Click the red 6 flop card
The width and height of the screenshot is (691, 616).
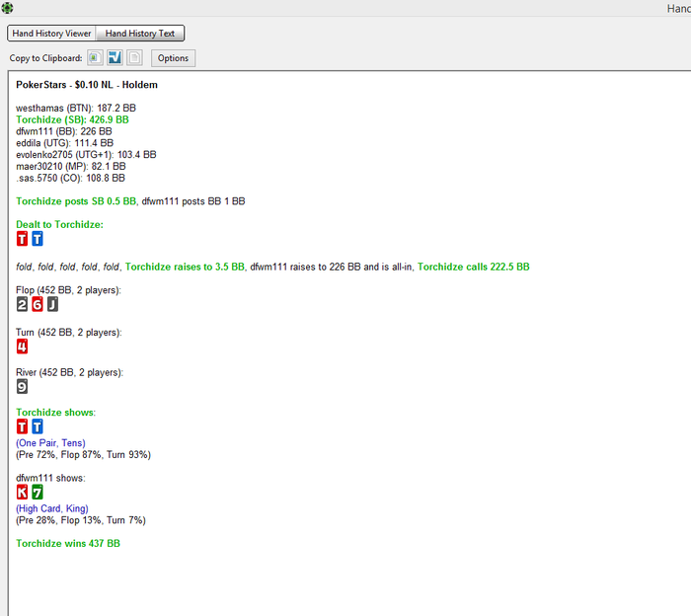(38, 304)
